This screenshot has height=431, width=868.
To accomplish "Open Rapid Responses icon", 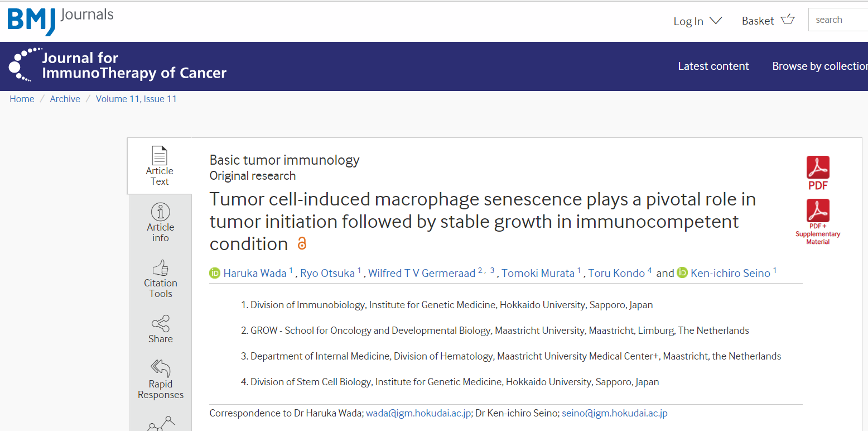I will 161,368.
